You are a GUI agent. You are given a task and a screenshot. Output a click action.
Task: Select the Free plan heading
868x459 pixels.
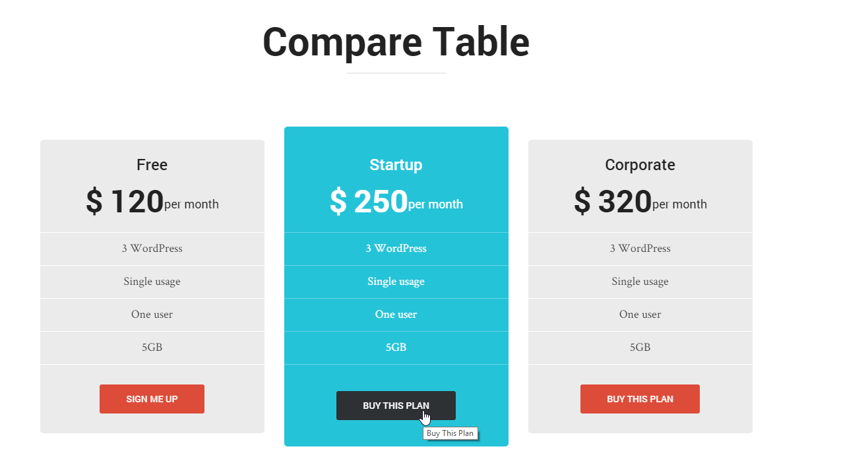152,165
